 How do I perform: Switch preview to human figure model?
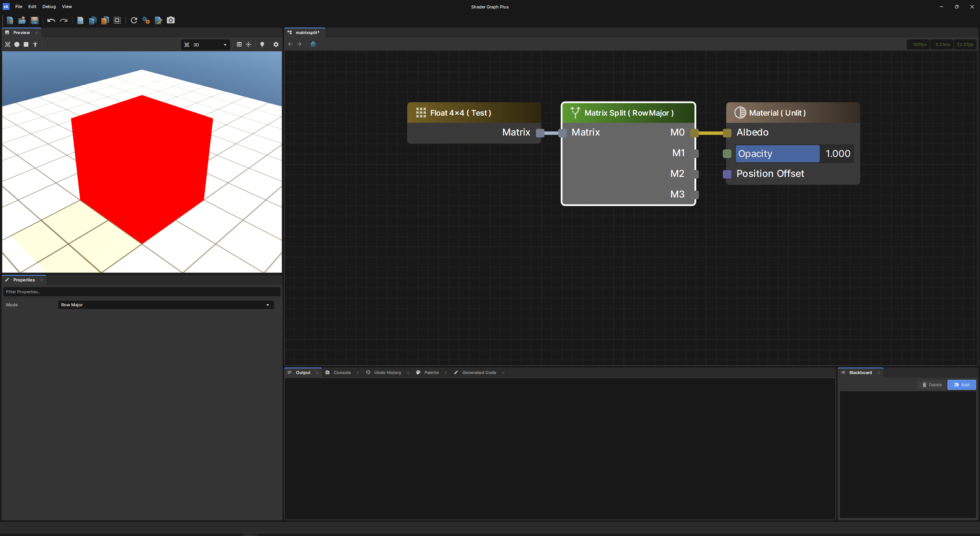pyautogui.click(x=35, y=44)
